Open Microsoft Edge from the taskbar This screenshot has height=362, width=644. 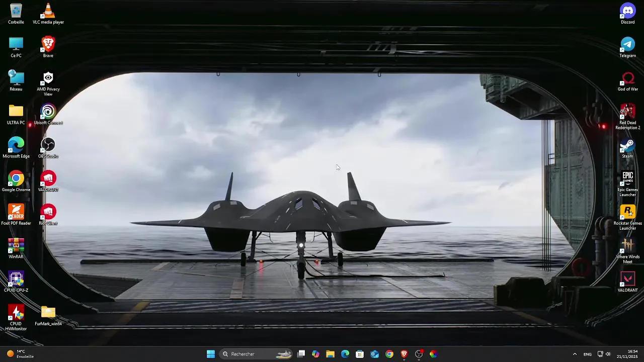(x=345, y=354)
